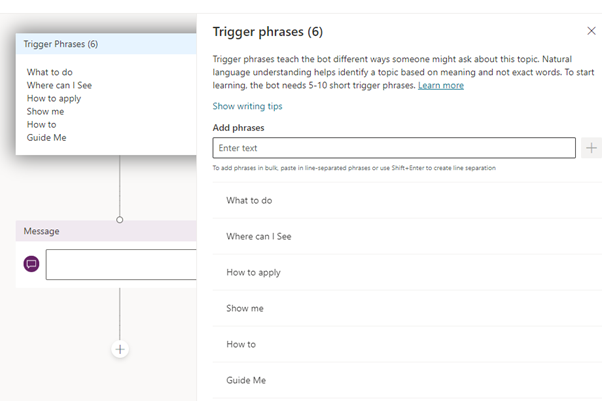Image resolution: width=602 pixels, height=401 pixels.
Task: Select the 'What to do' phrase in list
Action: [x=407, y=200]
